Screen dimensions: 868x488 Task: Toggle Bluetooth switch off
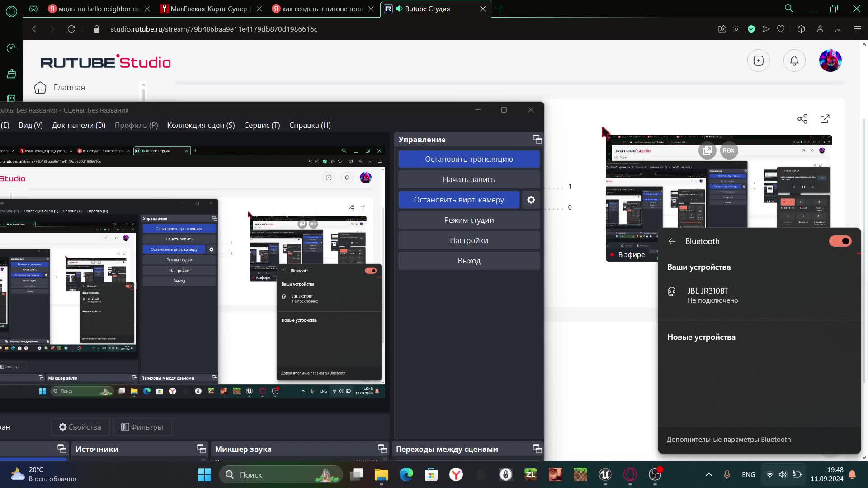click(840, 241)
